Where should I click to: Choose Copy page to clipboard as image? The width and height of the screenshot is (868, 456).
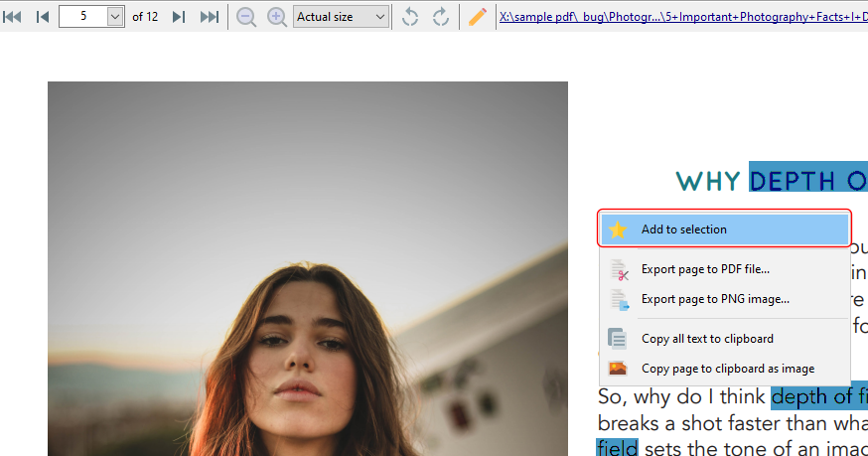point(727,369)
